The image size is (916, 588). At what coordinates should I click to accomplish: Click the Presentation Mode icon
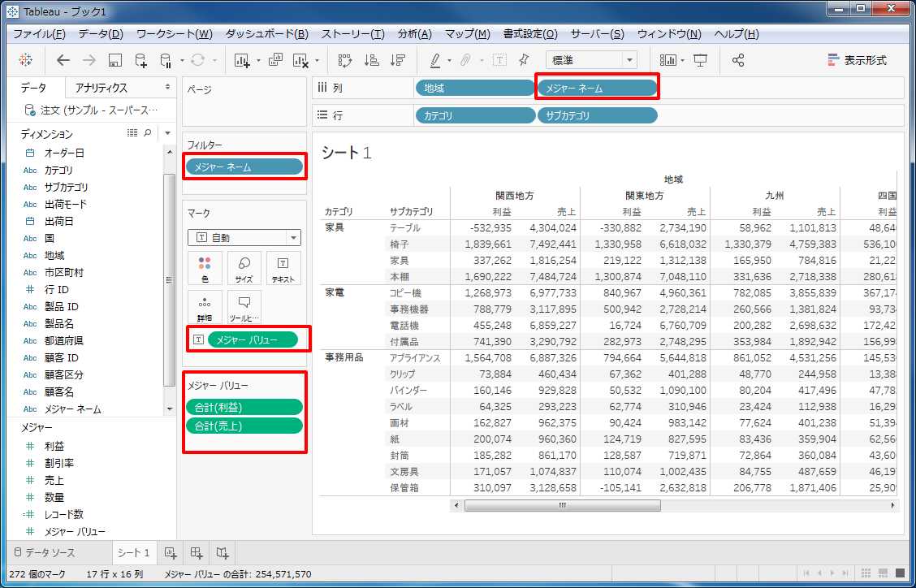(x=700, y=59)
